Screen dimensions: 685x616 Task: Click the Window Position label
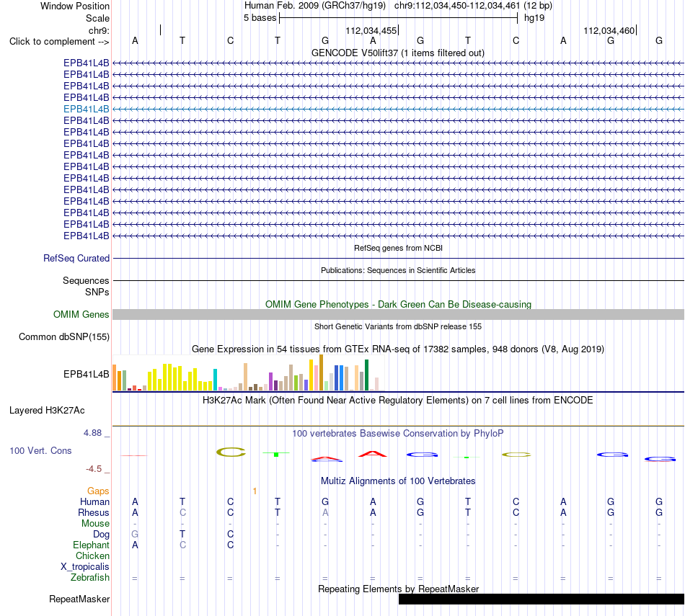(75, 6)
